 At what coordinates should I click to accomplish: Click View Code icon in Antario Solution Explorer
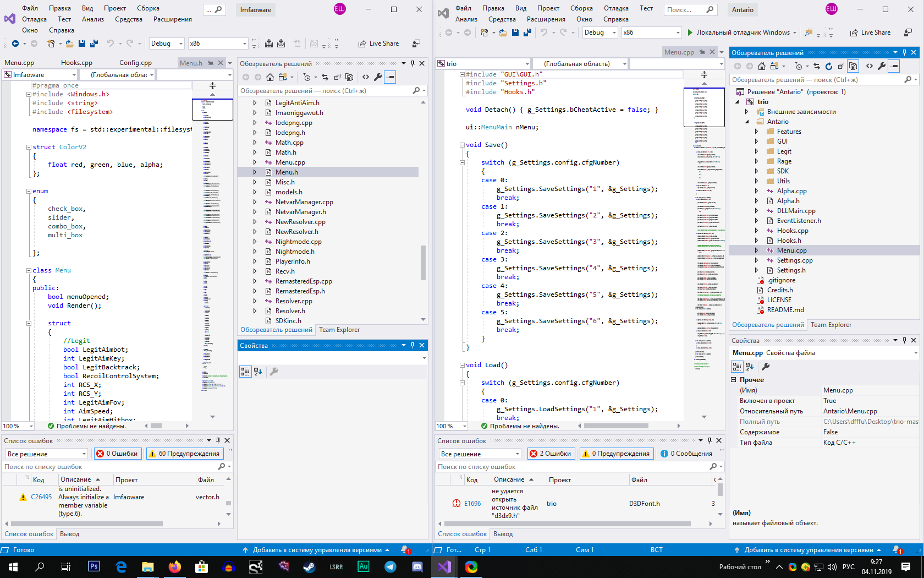[870, 66]
